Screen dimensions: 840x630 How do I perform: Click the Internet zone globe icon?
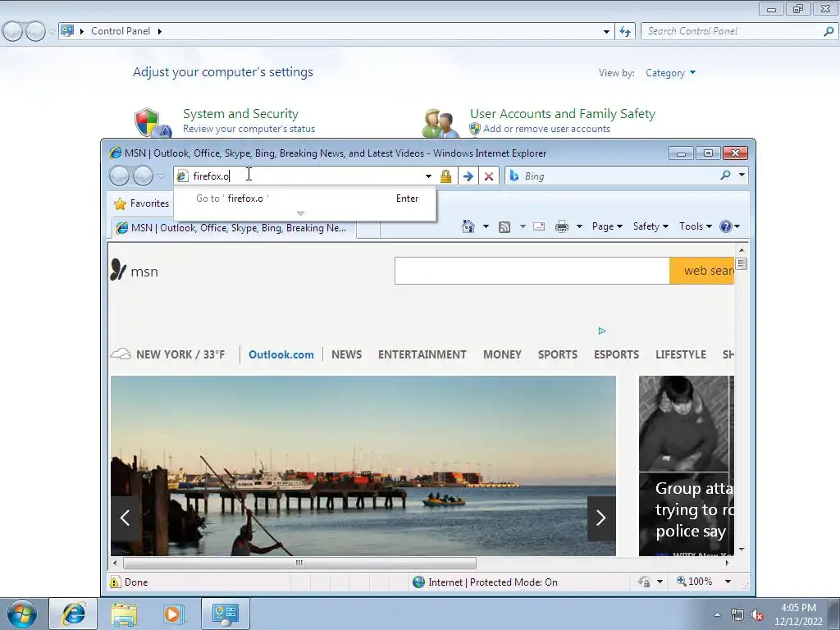click(x=418, y=582)
